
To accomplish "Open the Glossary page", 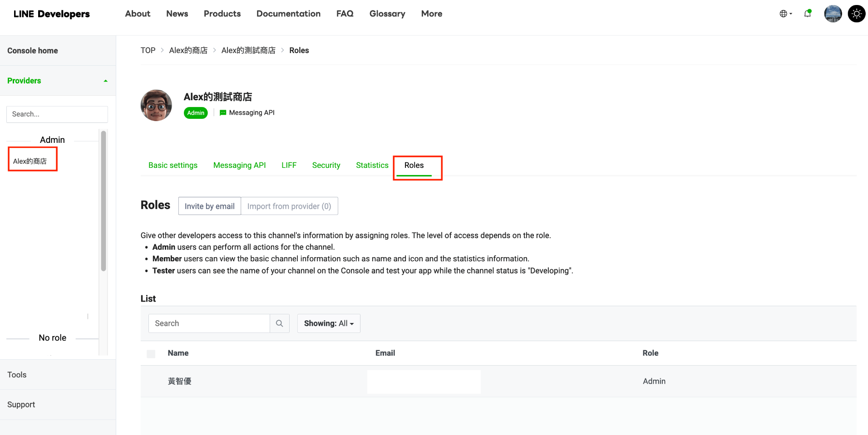I will pos(387,14).
